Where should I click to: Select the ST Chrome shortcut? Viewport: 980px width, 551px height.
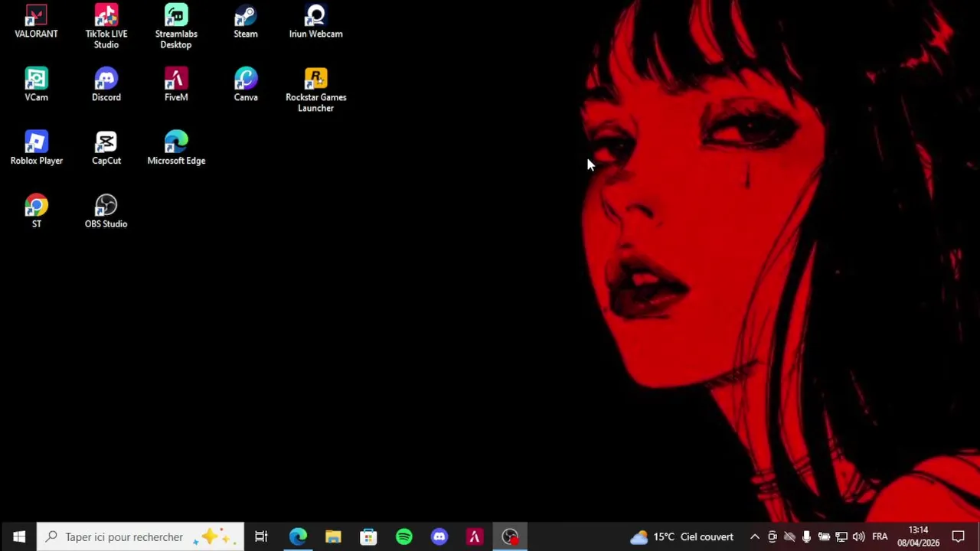[x=36, y=212]
